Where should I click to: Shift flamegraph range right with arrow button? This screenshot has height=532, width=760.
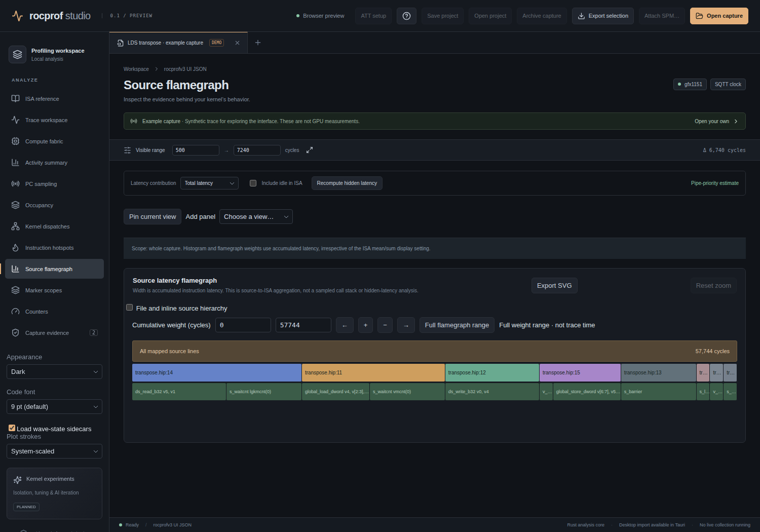tap(406, 325)
